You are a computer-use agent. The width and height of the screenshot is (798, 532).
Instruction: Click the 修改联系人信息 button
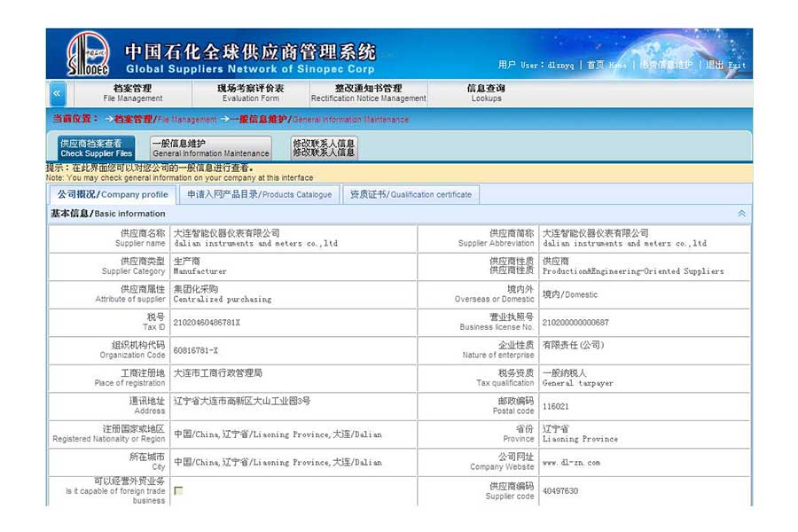tap(324, 148)
